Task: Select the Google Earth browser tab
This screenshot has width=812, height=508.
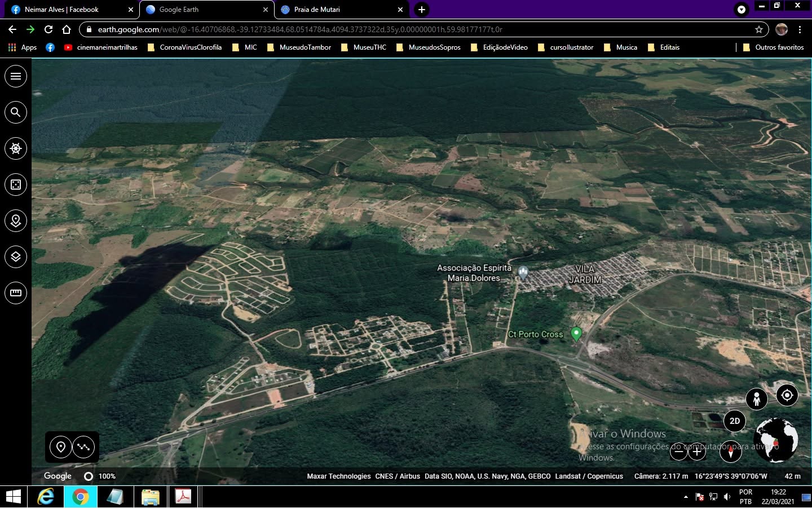Action: tap(206, 10)
